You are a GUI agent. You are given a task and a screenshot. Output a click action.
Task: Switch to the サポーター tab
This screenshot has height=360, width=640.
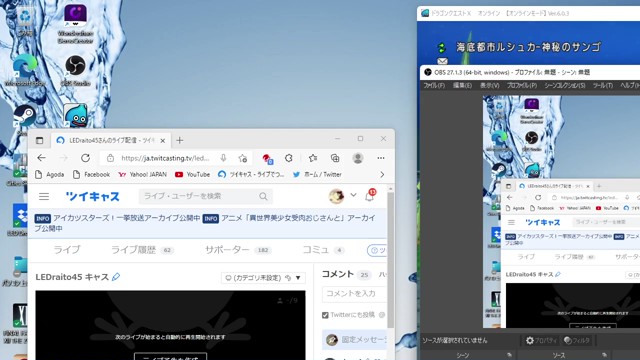(x=238, y=250)
